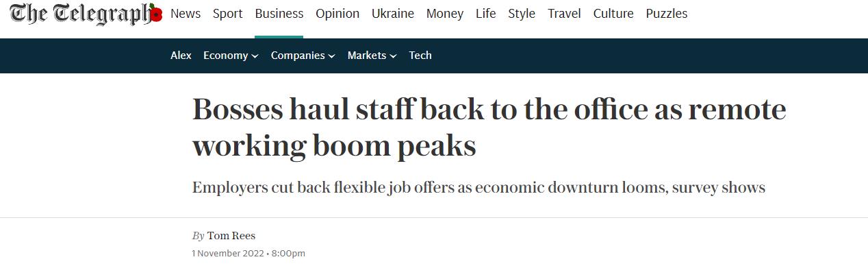This screenshot has height=266, width=868.
Task: Open author Tom Rees profile link
Action: pos(231,236)
